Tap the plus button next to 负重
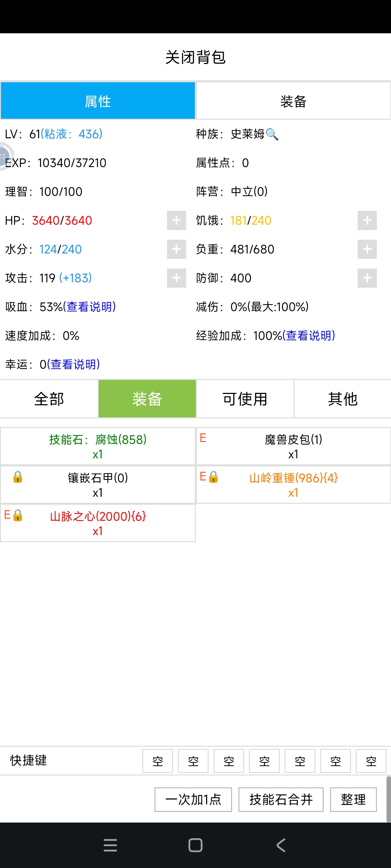The width and height of the screenshot is (391, 868). click(367, 249)
